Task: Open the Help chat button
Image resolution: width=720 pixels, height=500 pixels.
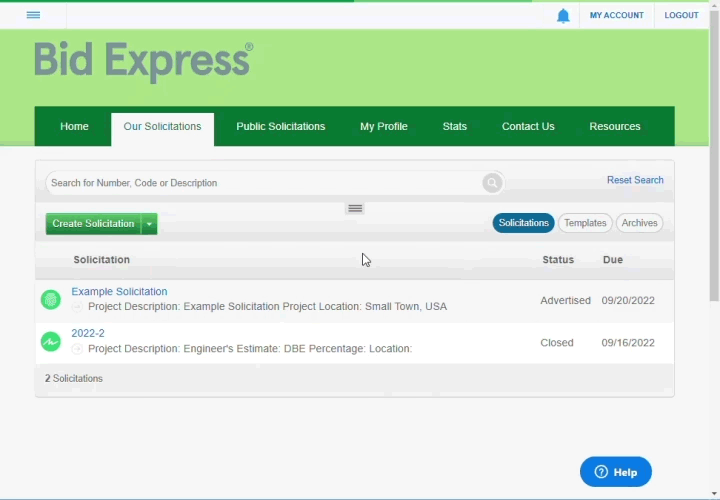Action: [616, 472]
